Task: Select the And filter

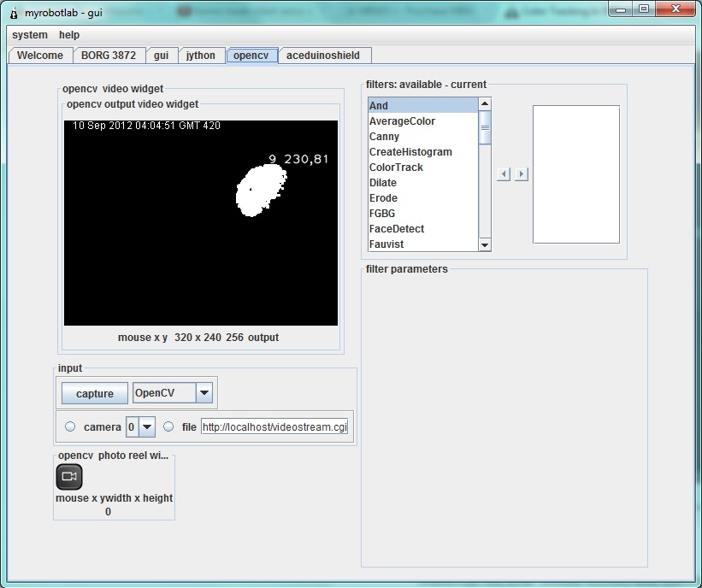Action: (x=423, y=106)
